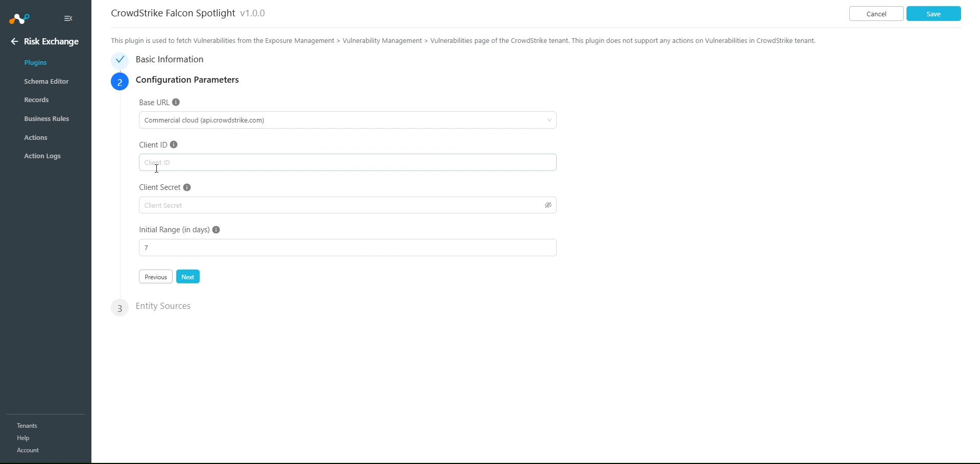Click the Initial Range days input
The height and width of the screenshot is (464, 980).
click(347, 248)
